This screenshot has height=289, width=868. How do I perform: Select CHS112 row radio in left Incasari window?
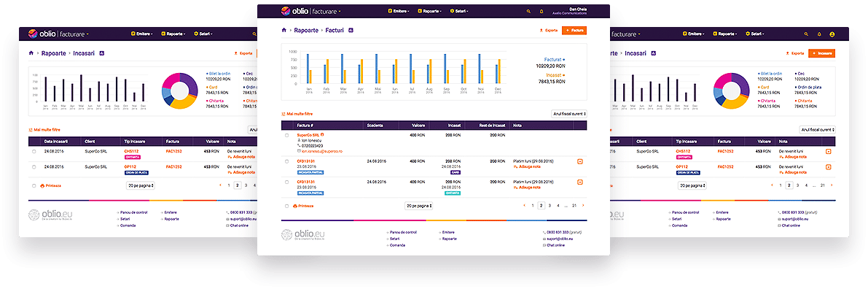(x=34, y=152)
